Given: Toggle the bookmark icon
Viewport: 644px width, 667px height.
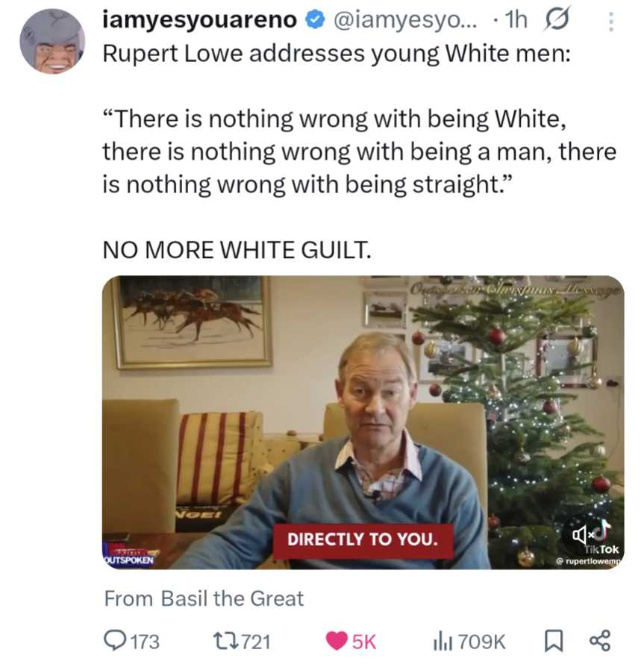Looking at the screenshot, I should pos(554,641).
